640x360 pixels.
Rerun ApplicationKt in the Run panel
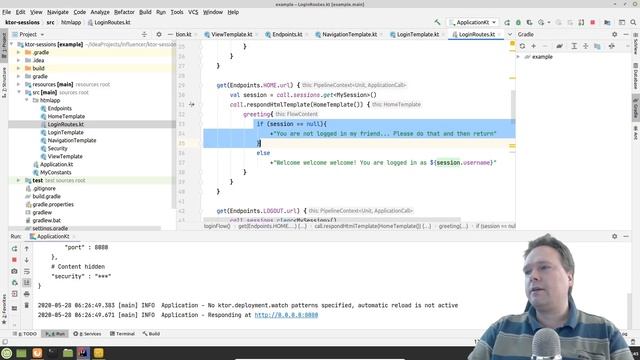coord(14,249)
